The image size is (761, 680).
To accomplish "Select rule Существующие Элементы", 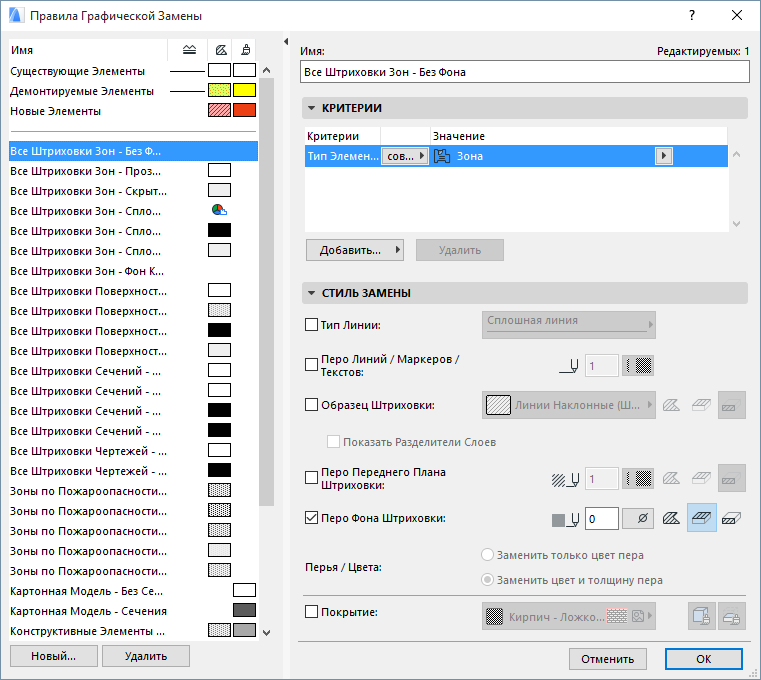I will click(x=133, y=71).
